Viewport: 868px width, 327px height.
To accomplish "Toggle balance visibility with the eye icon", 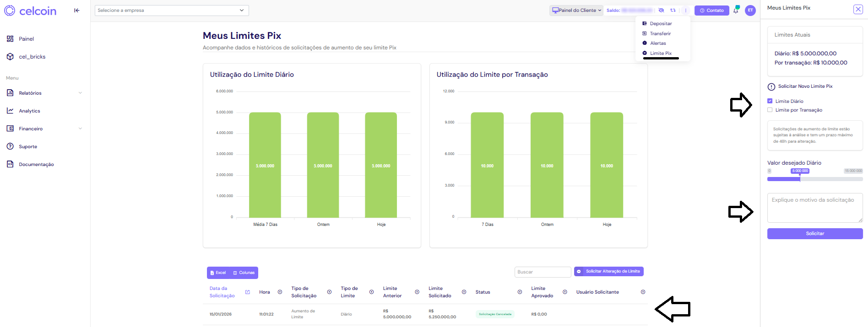I will [661, 11].
